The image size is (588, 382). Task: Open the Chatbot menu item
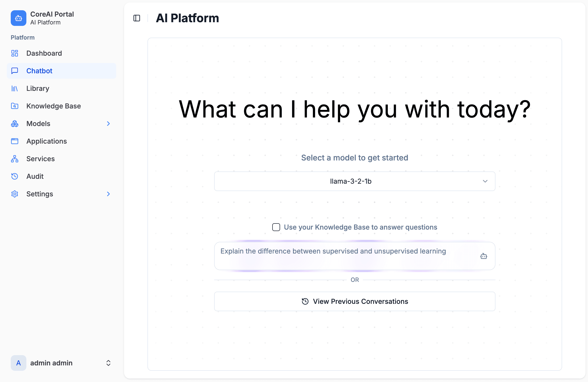(39, 71)
